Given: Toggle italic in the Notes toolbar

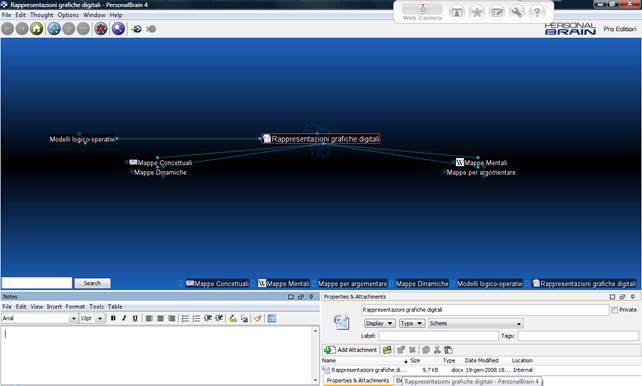Looking at the screenshot, I should point(124,318).
